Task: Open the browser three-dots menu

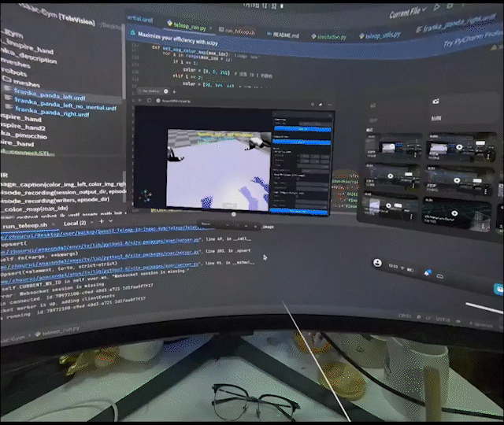Action: point(329,105)
